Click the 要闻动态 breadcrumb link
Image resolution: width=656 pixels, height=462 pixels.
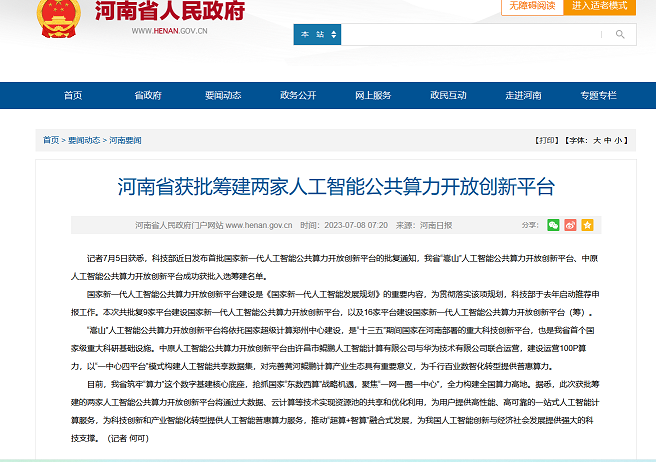click(84, 140)
